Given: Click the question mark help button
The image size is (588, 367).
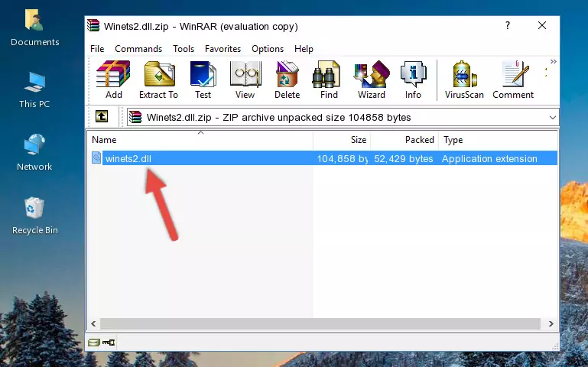Looking at the screenshot, I should 508,25.
